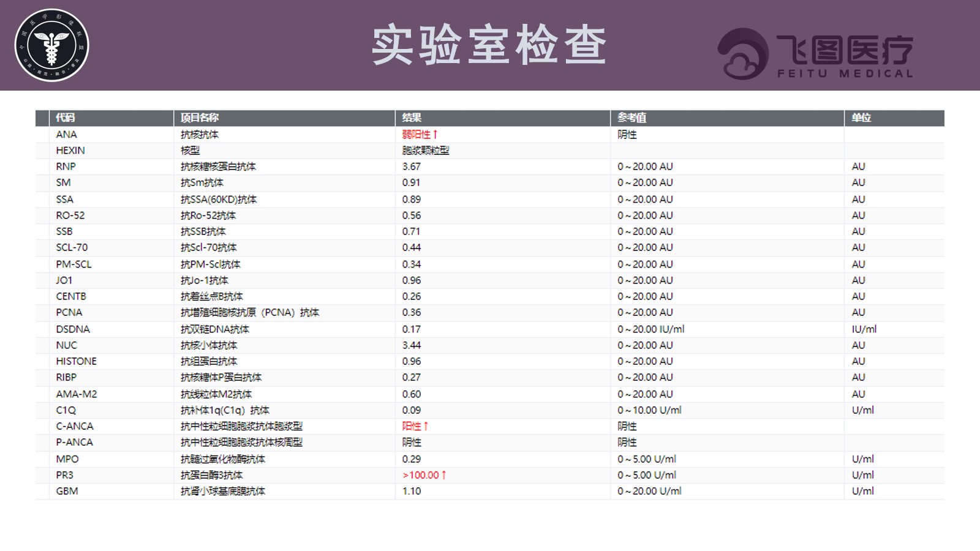Screen dimensions: 980x551
Task: Select the 单位 column header
Action: 861,118
